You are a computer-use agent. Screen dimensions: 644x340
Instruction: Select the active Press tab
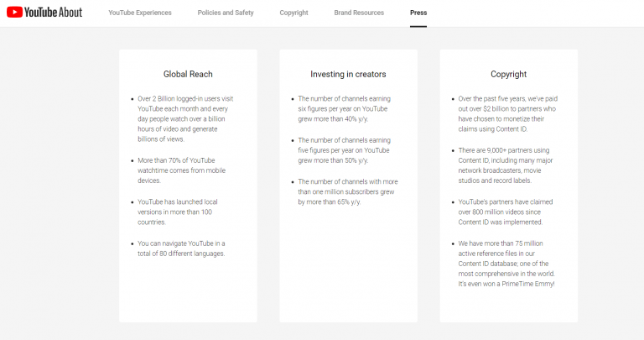[418, 13]
